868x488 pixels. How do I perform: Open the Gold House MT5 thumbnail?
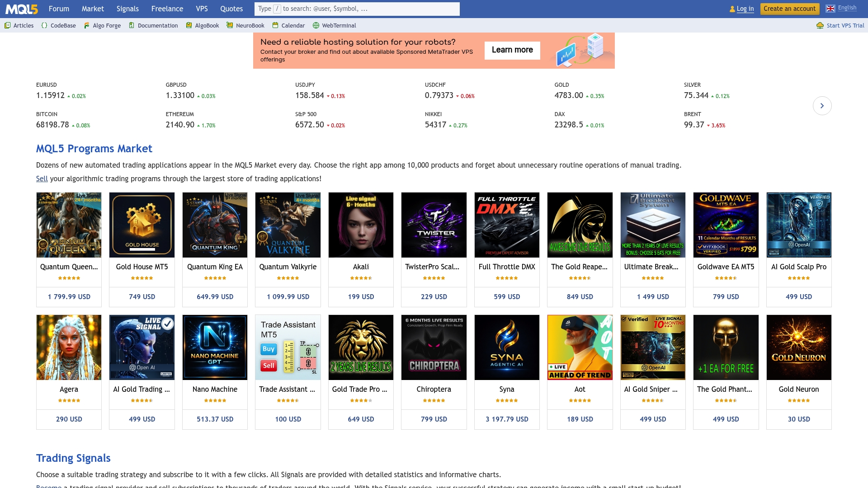pos(142,225)
